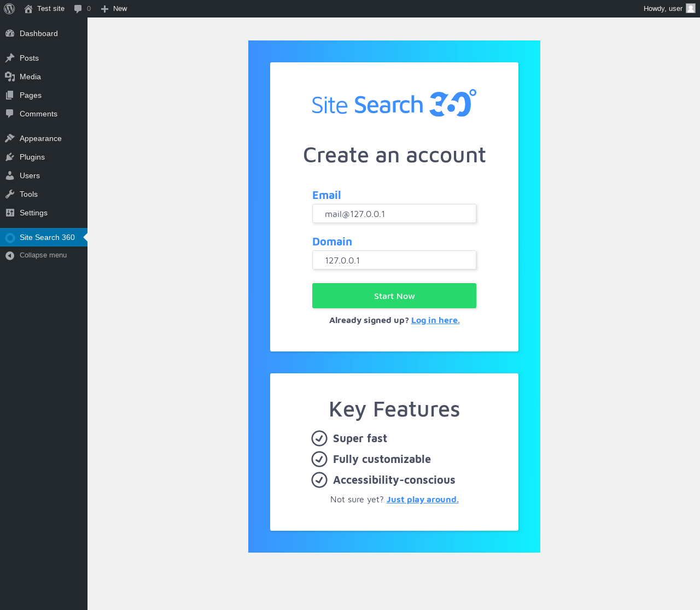Click the Comments speech bubble sidebar icon

(x=10, y=114)
